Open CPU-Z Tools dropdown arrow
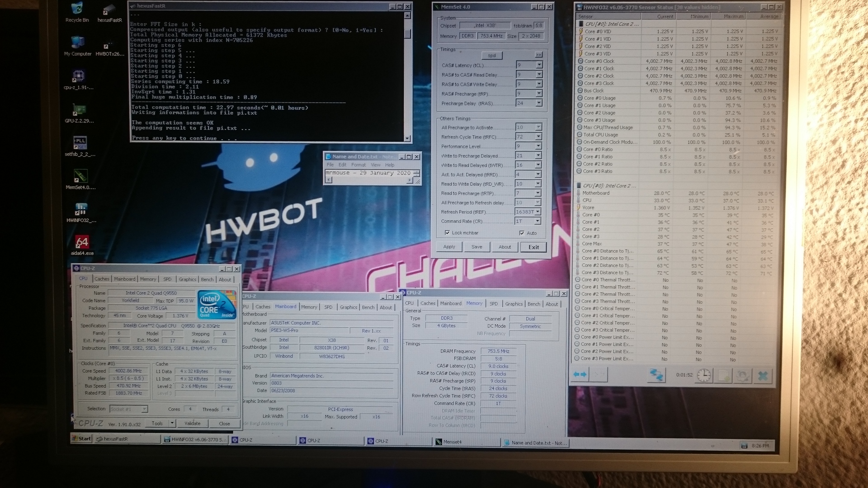The image size is (868, 488). pos(172,423)
